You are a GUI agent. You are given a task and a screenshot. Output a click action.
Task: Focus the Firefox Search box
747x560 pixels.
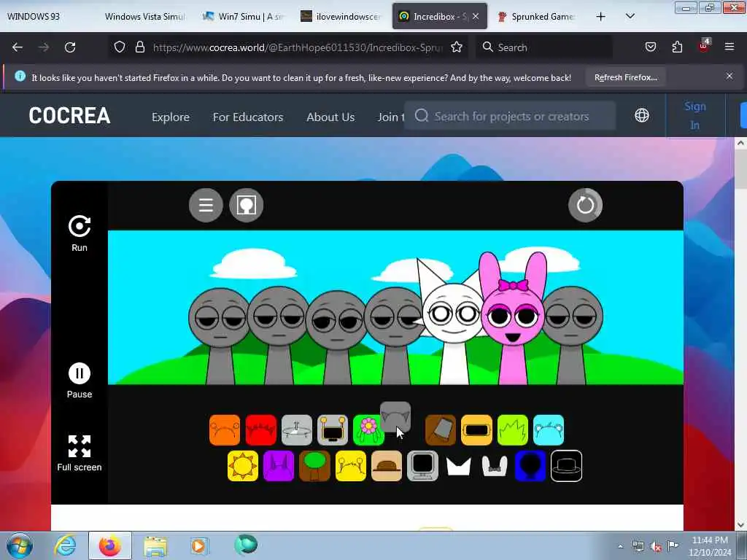coord(544,47)
